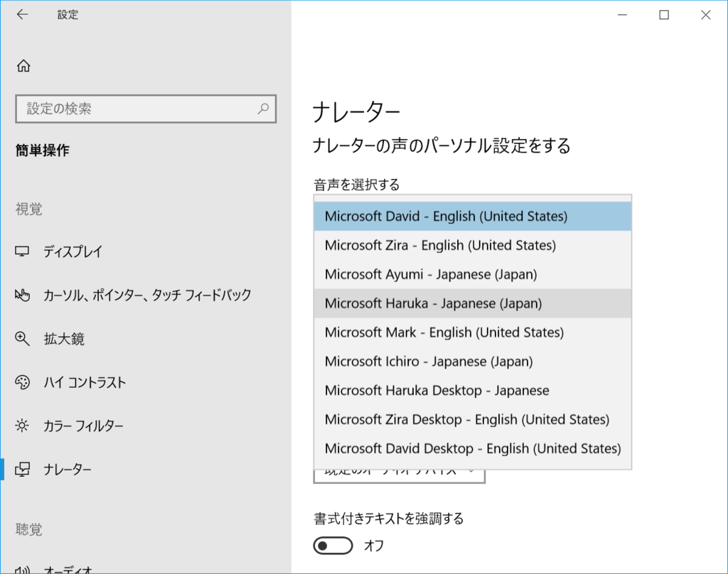Click the ナレーター icon in sidebar

(x=22, y=469)
